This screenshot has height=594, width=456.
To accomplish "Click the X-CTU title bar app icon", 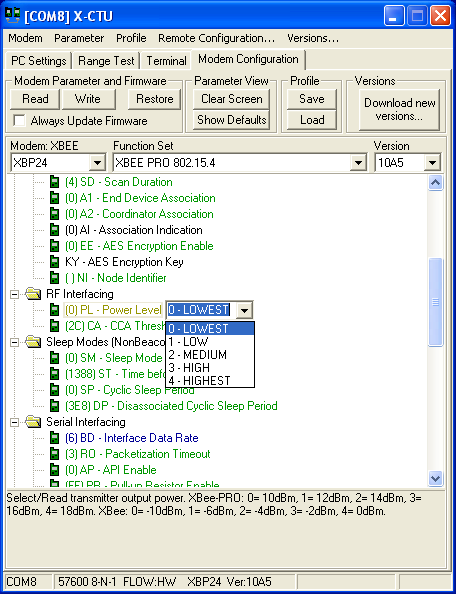I will click(x=12, y=16).
